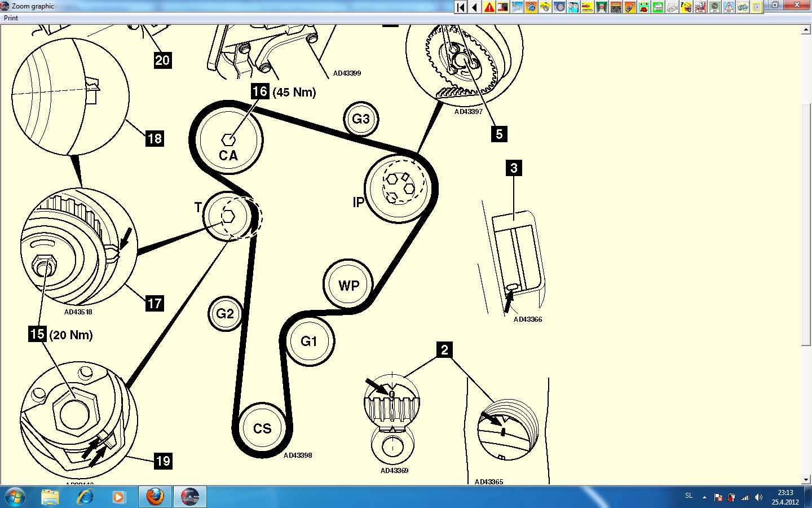Click the step number '19' box
Viewport: 812px width, 508px height.
tap(163, 461)
